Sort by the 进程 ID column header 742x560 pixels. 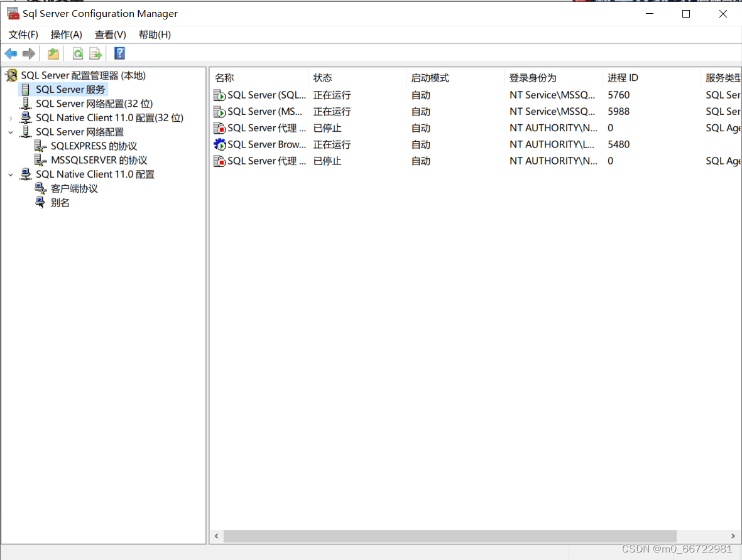click(652, 78)
